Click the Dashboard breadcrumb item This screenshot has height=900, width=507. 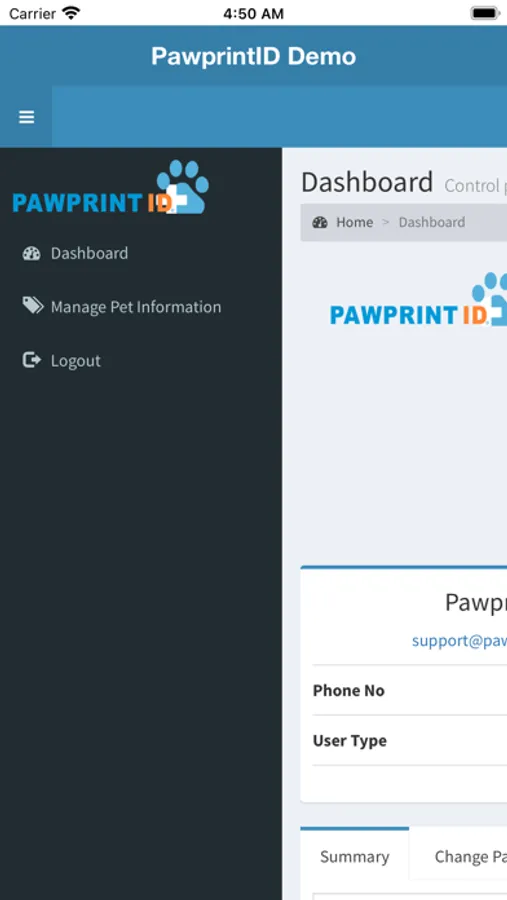coord(432,222)
